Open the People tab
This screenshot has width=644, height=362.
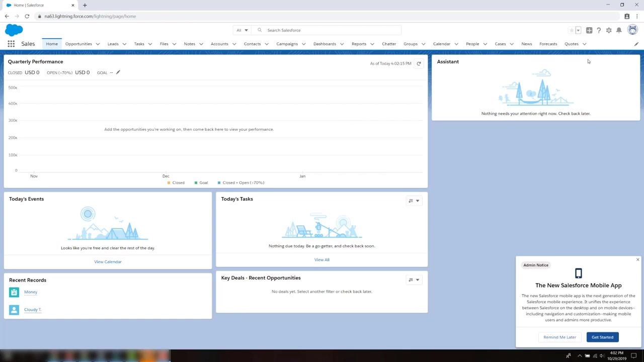pyautogui.click(x=472, y=44)
